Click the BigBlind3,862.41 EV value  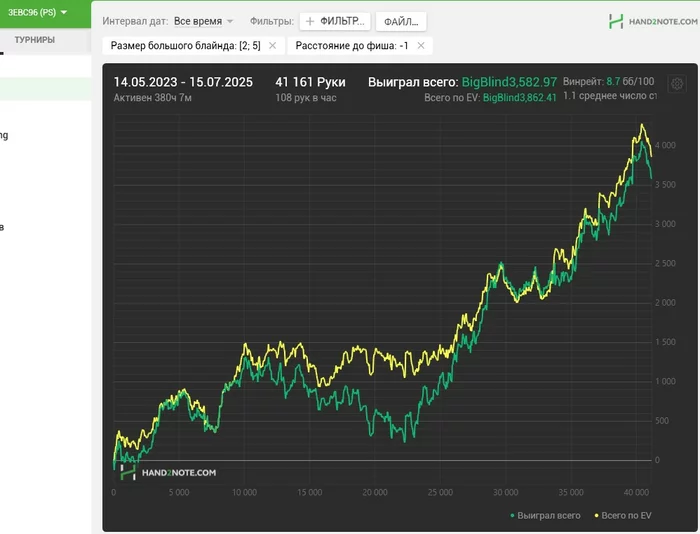520,98
